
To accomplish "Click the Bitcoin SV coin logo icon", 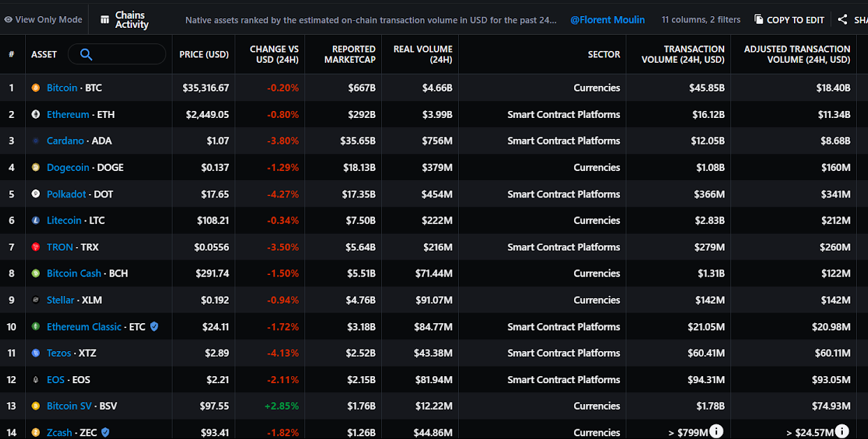I will pyautogui.click(x=36, y=406).
